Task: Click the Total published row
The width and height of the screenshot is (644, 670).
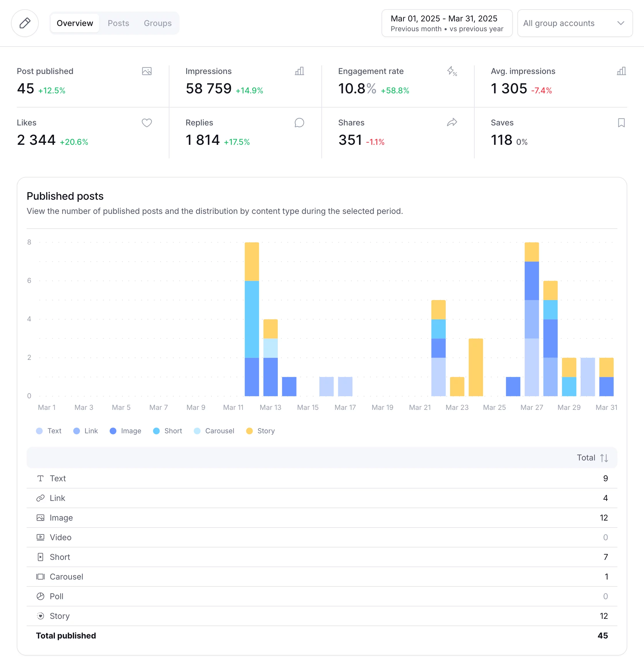Action: pos(66,636)
